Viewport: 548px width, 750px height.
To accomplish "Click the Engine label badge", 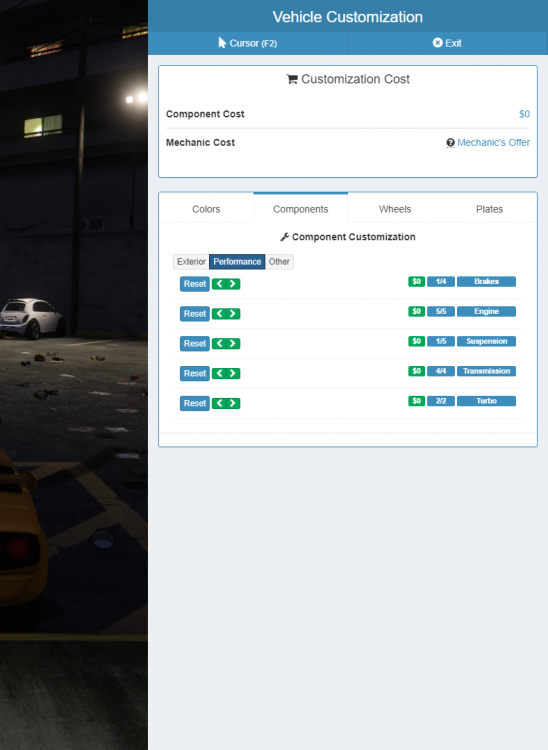I will pos(486,311).
